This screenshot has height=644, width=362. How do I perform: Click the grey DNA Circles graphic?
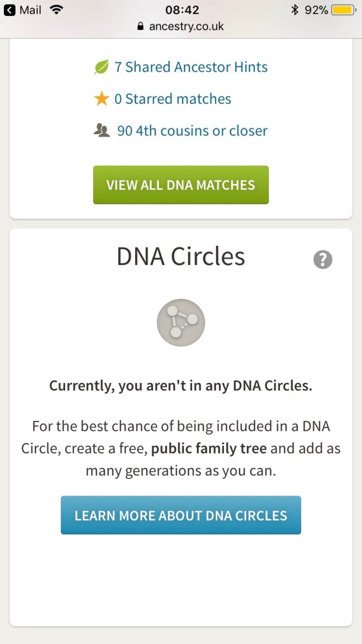tap(181, 323)
